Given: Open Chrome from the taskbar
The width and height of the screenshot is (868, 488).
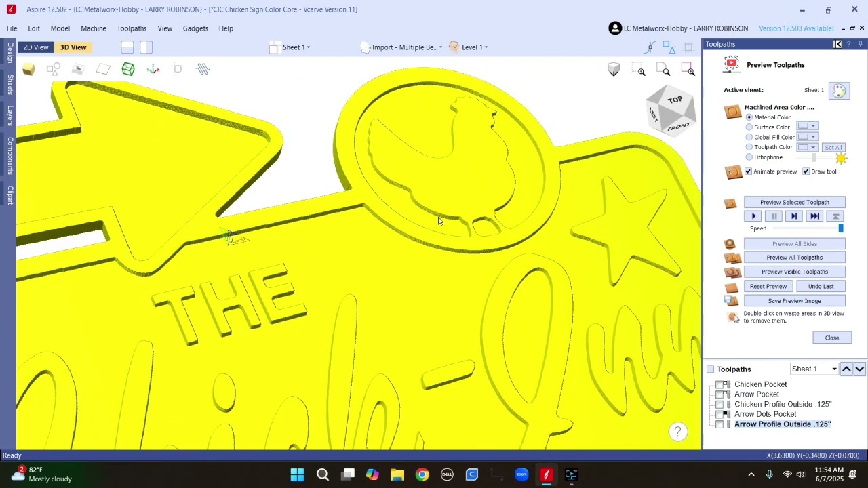Looking at the screenshot, I should [x=422, y=474].
